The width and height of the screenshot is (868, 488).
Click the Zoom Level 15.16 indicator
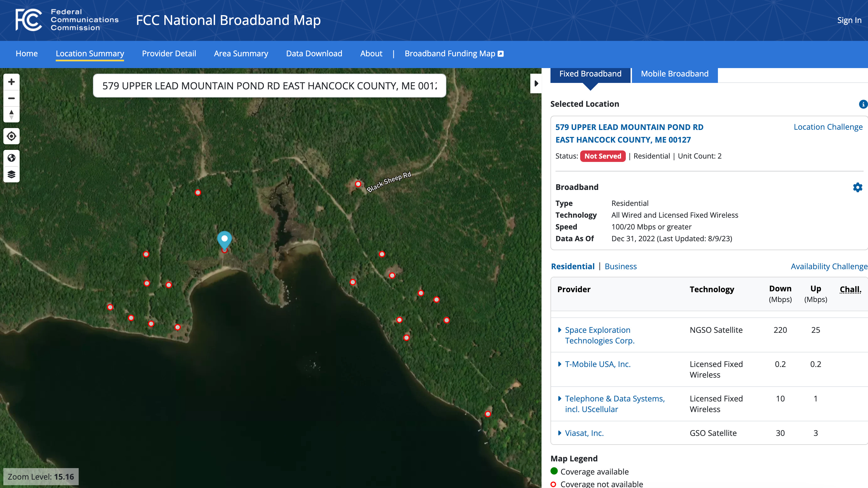(x=41, y=477)
